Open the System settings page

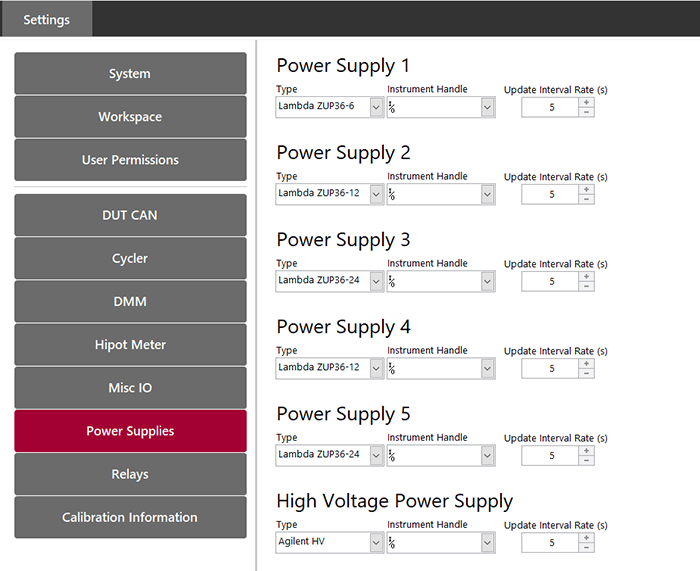point(130,73)
